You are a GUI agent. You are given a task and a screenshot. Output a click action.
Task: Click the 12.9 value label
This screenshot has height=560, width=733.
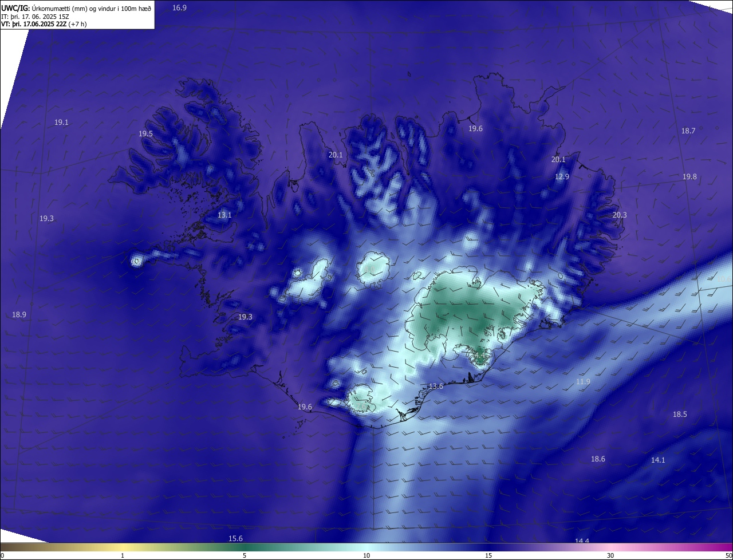[x=562, y=176]
